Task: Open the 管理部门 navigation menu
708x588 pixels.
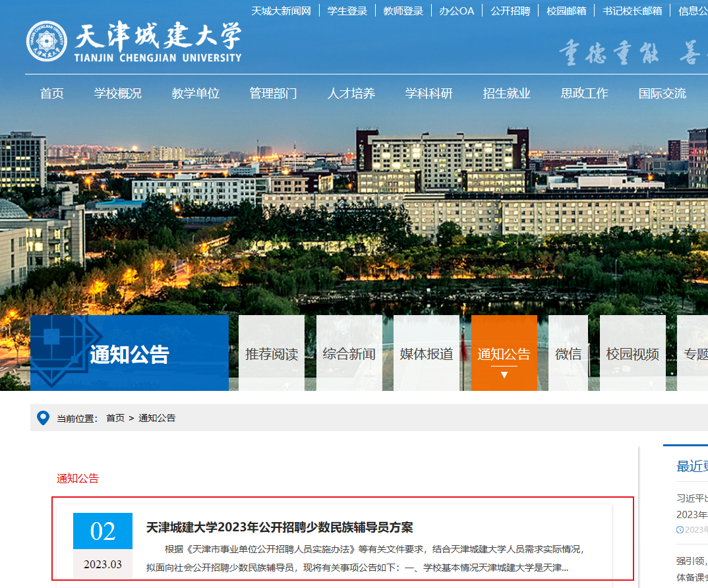Action: [x=274, y=94]
